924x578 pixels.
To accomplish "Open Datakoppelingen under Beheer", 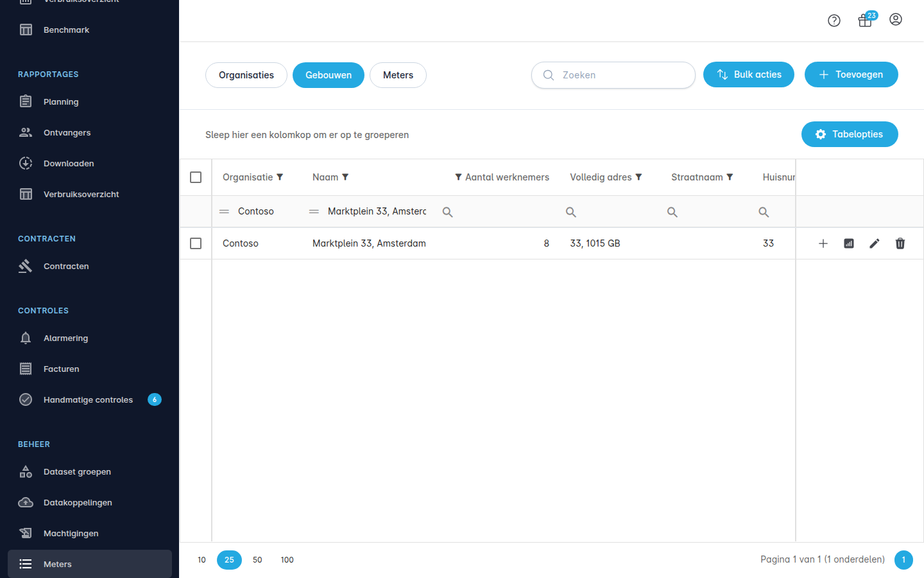I will (90, 502).
